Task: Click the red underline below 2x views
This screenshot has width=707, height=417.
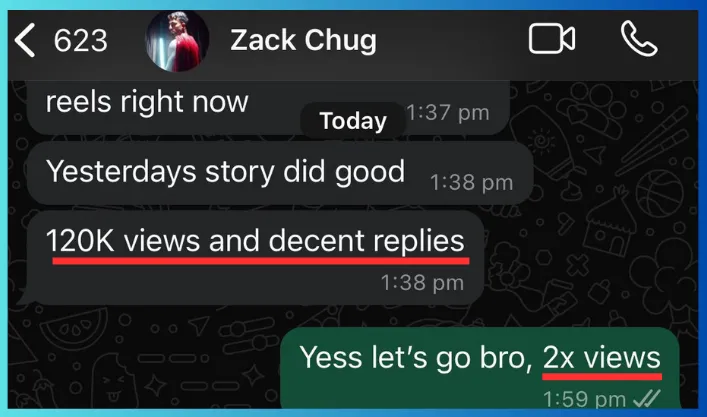Action: (x=602, y=376)
